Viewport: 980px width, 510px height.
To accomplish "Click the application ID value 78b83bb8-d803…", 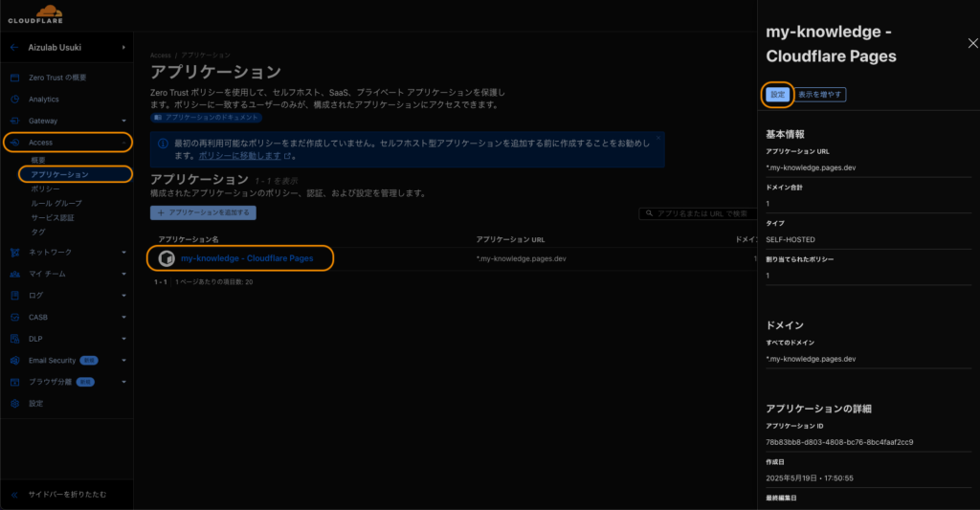I will pyautogui.click(x=839, y=442).
